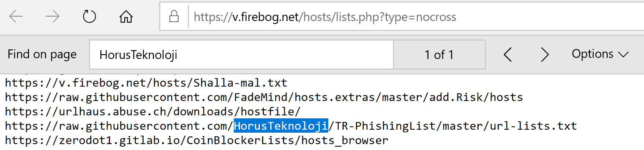
Task: Expand the find Options dropdown
Action: (600, 54)
